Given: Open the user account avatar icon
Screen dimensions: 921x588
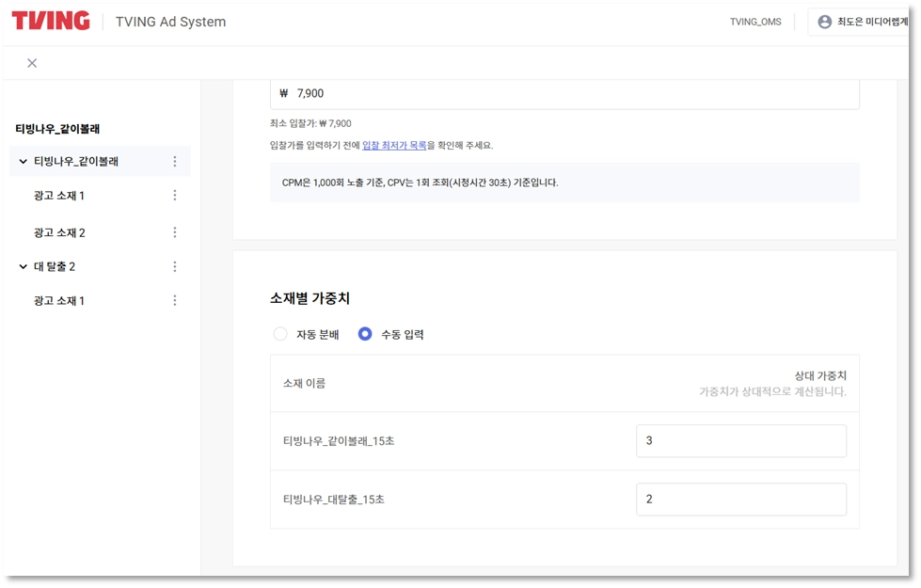Looking at the screenshot, I should 825,22.
